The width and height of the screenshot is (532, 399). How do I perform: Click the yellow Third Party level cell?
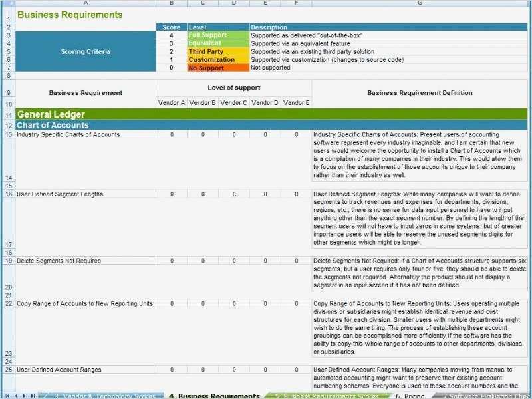pyautogui.click(x=218, y=52)
